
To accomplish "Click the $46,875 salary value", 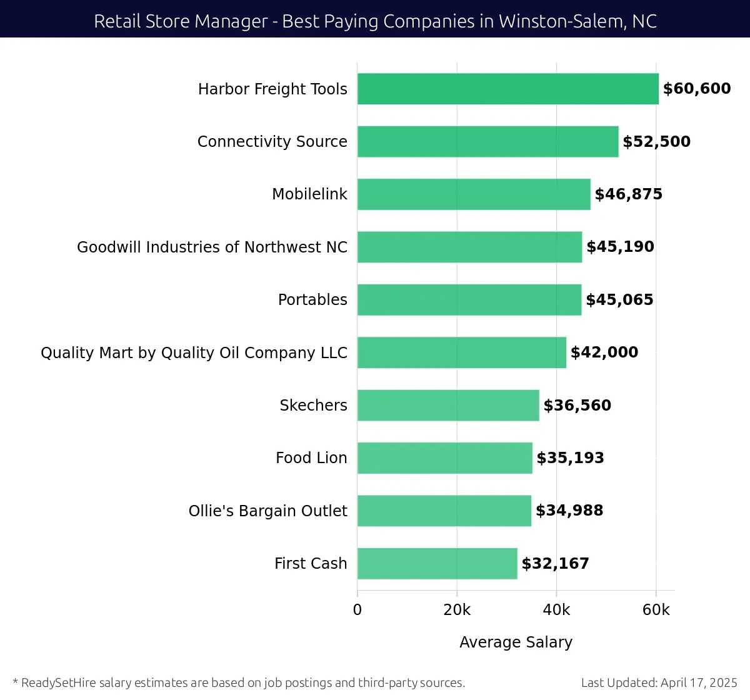I will click(629, 194).
